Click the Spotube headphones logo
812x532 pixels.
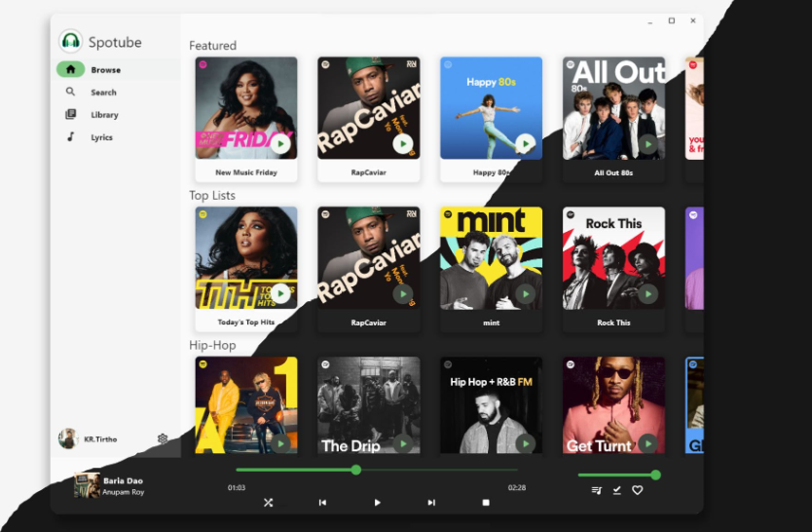(x=70, y=41)
